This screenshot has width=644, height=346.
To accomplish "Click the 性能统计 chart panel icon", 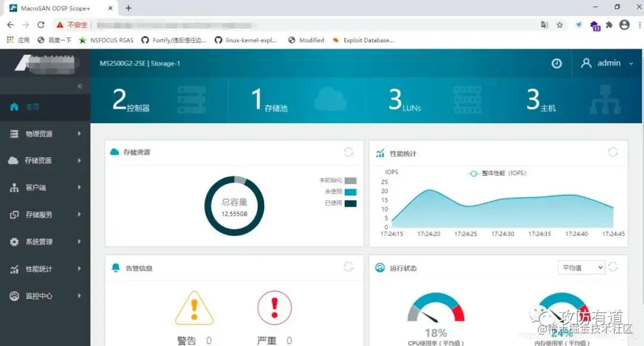I will tap(380, 153).
